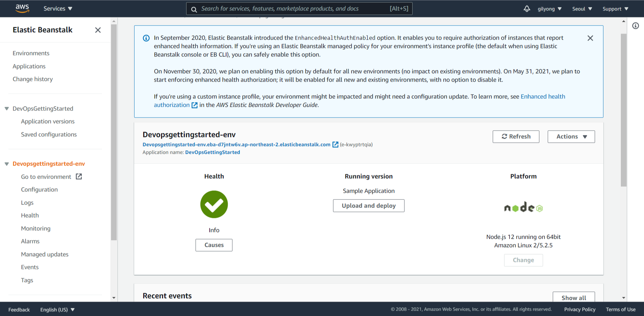This screenshot has width=644, height=316.
Task: Collapse the Devopsgettingstarted-env tree section
Action: click(x=7, y=164)
